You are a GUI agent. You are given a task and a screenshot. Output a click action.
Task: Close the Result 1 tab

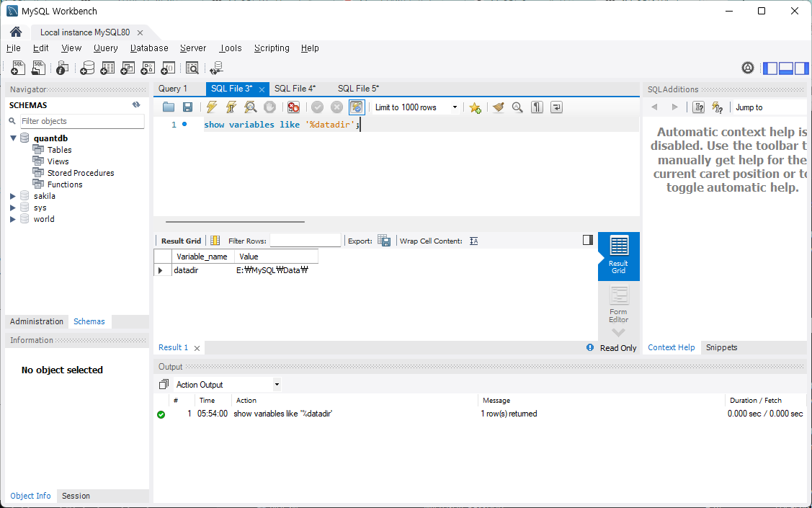coord(197,348)
